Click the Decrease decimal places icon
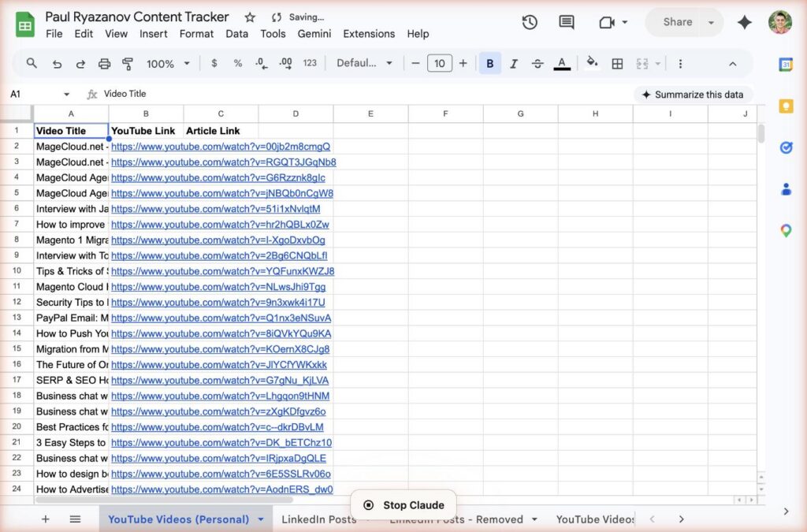Viewport: 807px width, 532px height. [260, 63]
